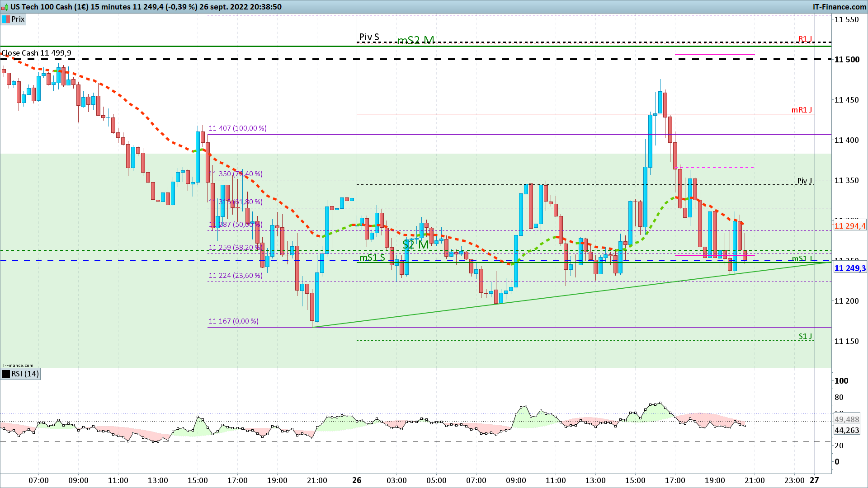The image size is (868, 488).
Task: Select the red mR1 J resistance label
Action: (802, 110)
